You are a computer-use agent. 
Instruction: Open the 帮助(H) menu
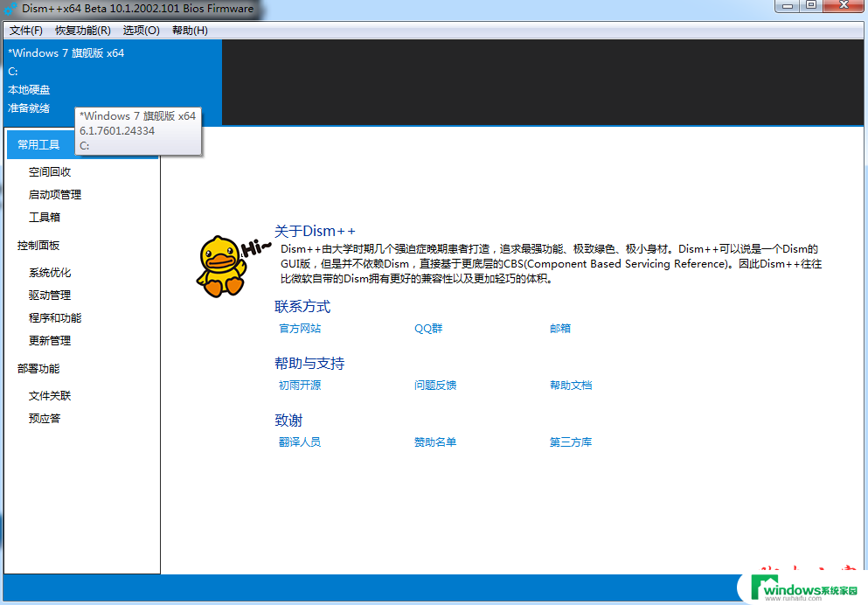pyautogui.click(x=190, y=31)
